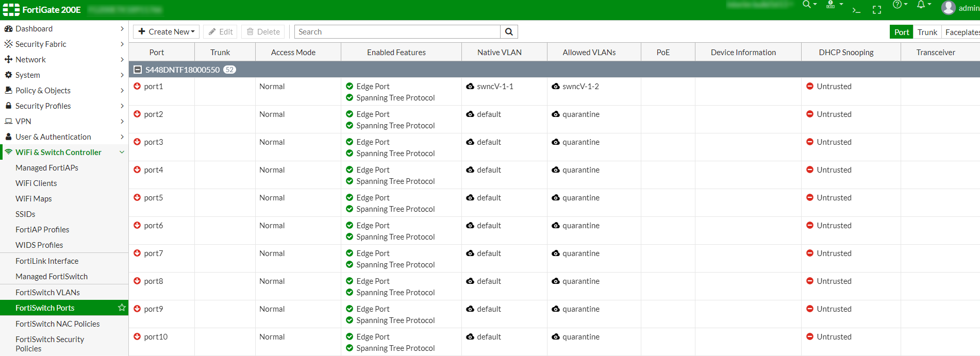Screen dimensions: 980x356
Task: Open Managed FortiAPs page
Action: click(x=47, y=168)
